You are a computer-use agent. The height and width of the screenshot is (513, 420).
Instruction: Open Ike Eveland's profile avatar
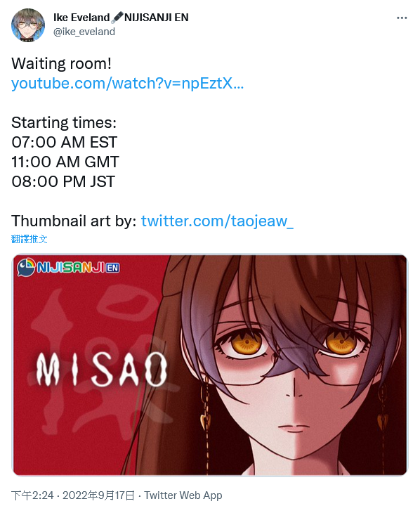[x=28, y=25]
